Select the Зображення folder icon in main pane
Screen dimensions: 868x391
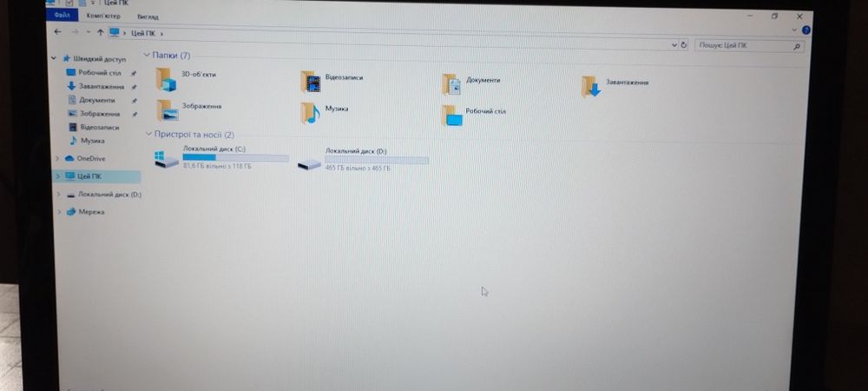[167, 110]
